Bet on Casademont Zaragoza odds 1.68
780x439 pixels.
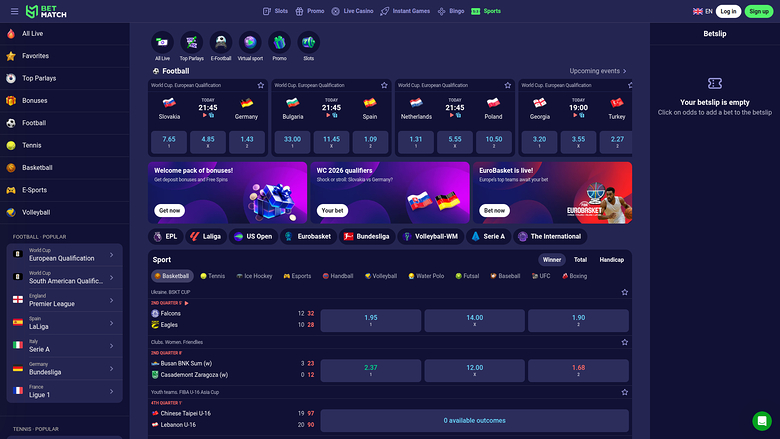[578, 370]
